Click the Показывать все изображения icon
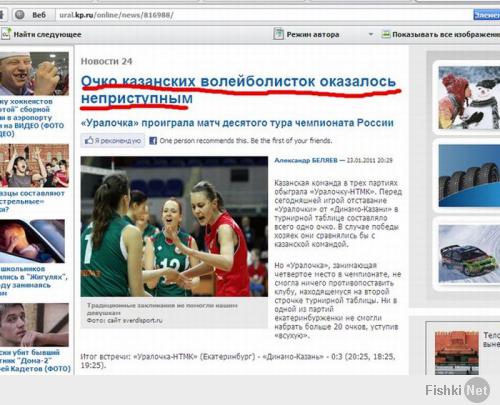 click(x=386, y=34)
